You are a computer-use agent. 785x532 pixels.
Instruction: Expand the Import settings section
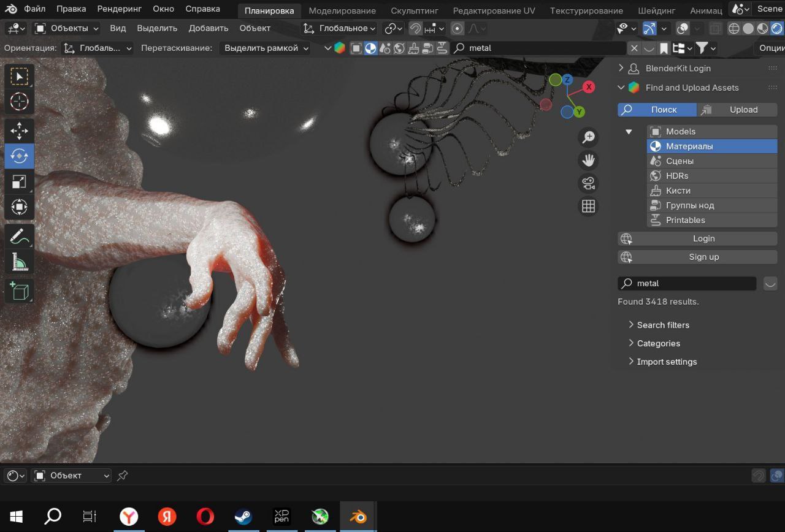pos(666,362)
